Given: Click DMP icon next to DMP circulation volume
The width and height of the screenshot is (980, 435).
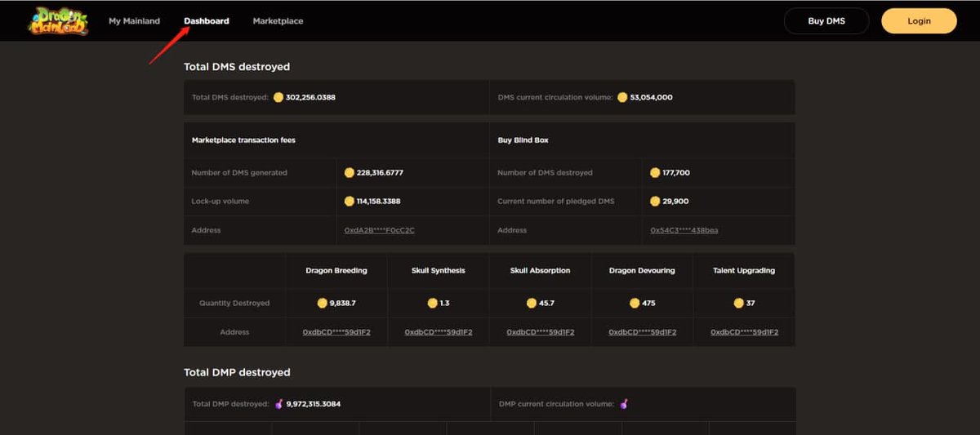Looking at the screenshot, I should (x=623, y=404).
